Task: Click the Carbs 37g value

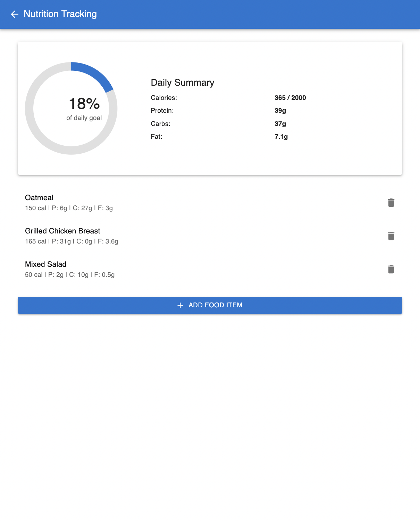Action: pos(280,124)
